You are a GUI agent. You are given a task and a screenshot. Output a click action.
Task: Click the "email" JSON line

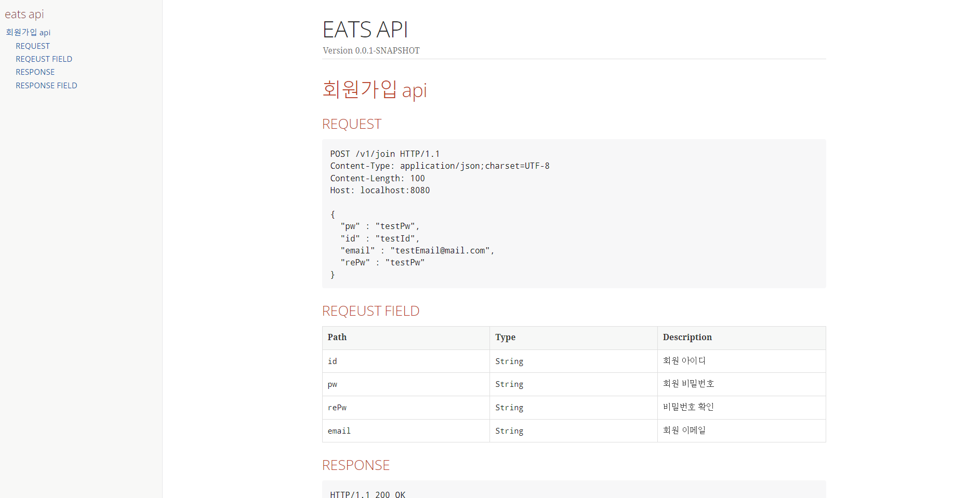417,251
